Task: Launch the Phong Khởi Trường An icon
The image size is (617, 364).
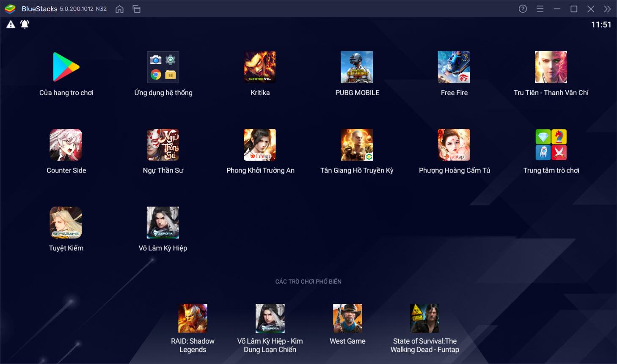Action: [x=260, y=145]
